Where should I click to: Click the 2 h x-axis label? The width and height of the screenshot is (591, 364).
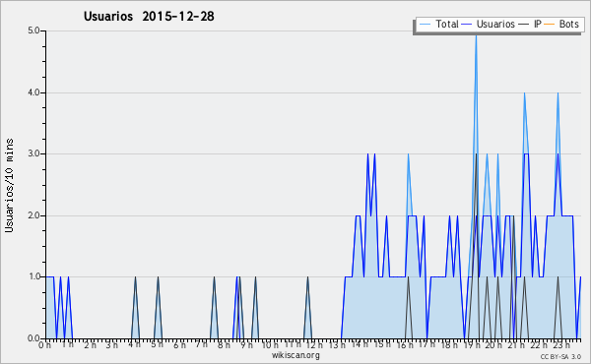click(x=90, y=345)
